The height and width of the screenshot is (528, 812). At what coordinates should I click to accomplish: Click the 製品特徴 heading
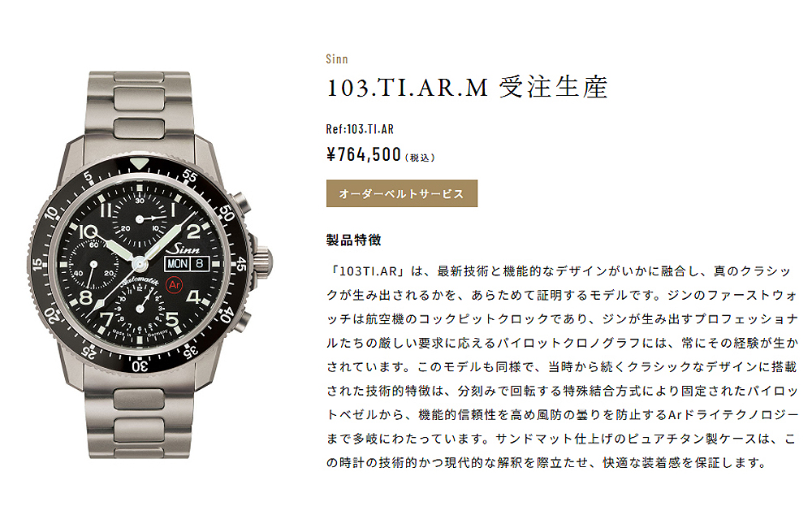354,240
